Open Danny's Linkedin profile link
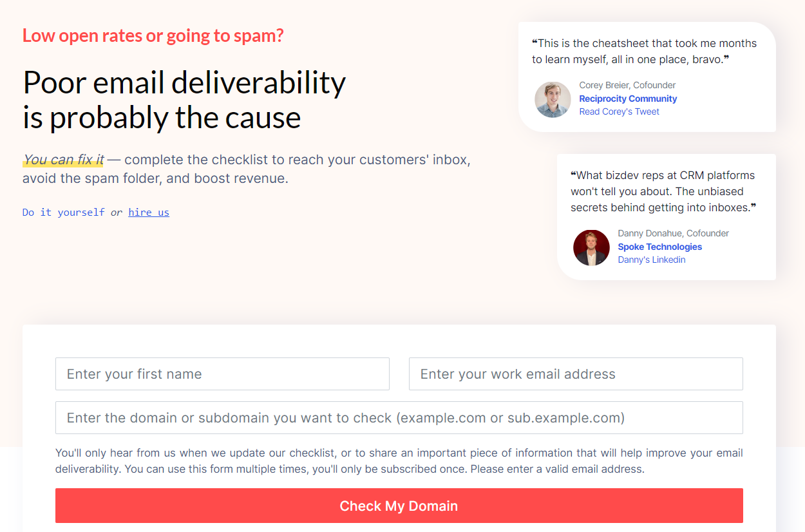The width and height of the screenshot is (805, 532). tap(651, 260)
